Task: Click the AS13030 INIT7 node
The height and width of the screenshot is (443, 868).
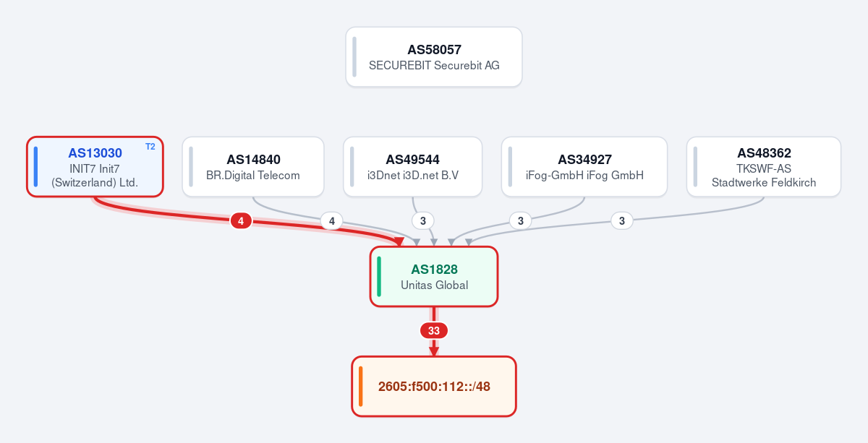Action: [95, 166]
